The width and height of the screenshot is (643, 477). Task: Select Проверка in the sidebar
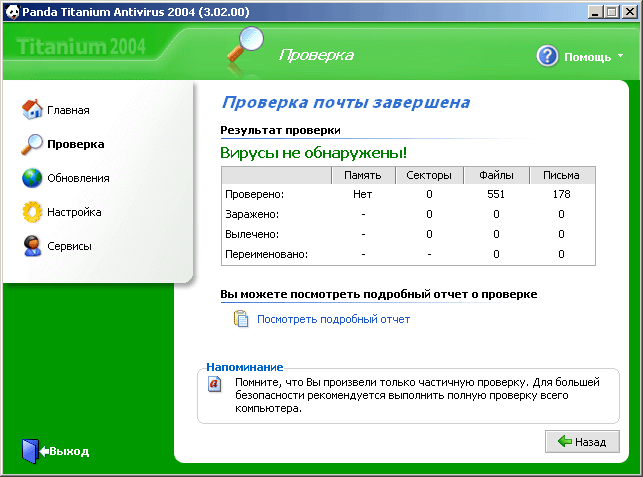76,144
